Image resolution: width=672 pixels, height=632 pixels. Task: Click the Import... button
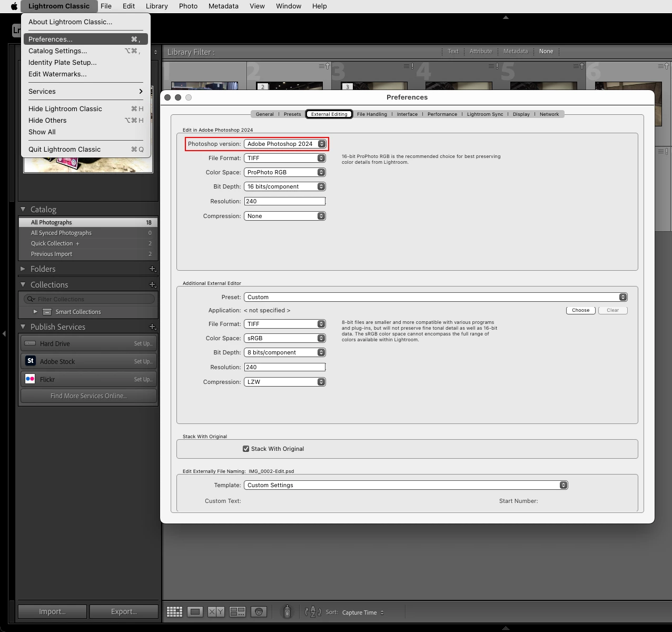click(52, 611)
